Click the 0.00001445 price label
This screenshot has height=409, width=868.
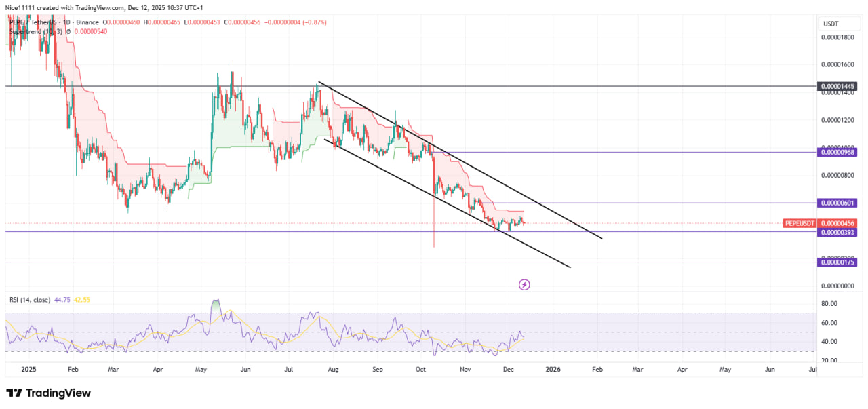[x=838, y=87]
